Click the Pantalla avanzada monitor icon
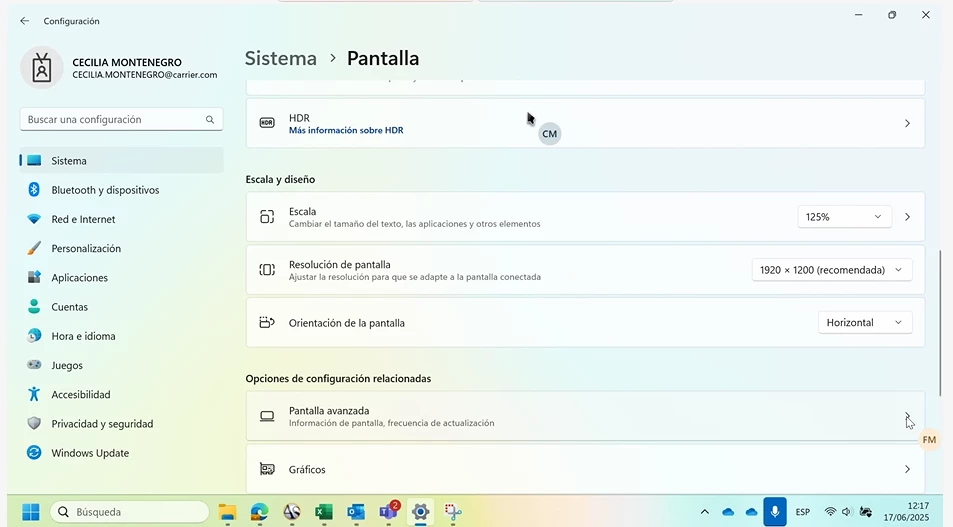The image size is (953, 527). click(267, 416)
